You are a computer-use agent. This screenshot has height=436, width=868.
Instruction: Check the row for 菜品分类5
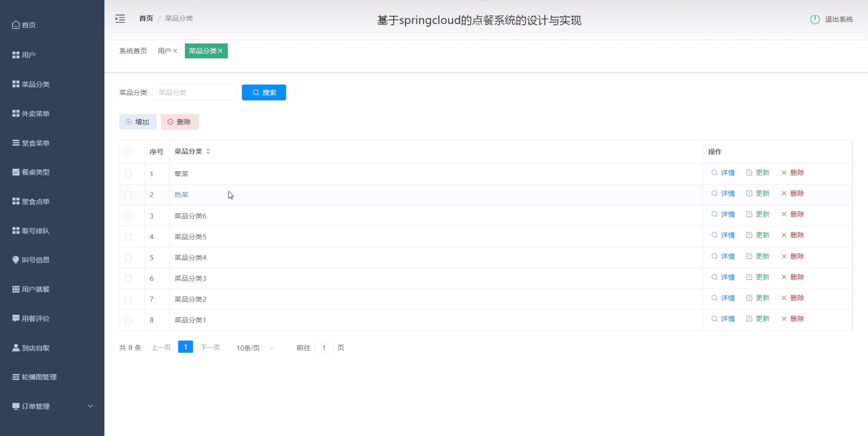pos(128,236)
